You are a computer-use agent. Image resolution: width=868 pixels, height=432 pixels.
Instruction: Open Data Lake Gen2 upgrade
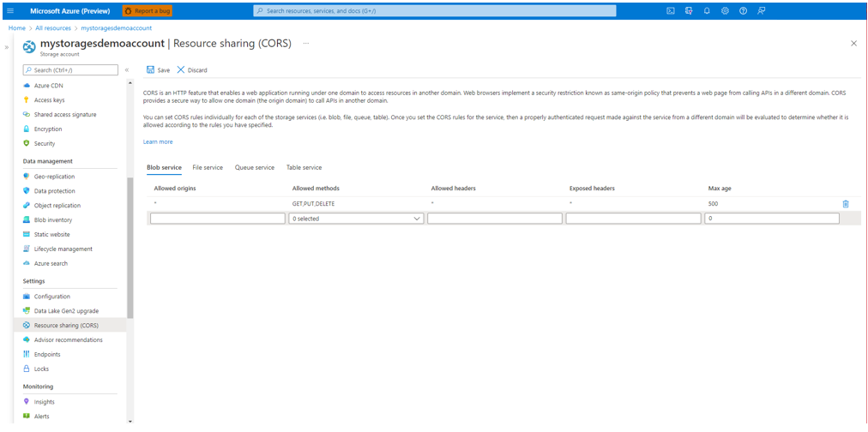pos(66,311)
